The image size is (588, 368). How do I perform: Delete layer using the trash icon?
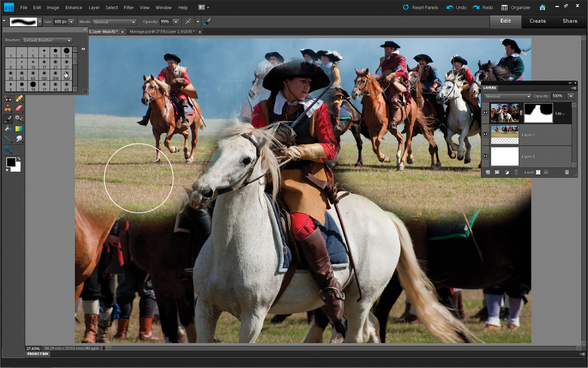coord(567,172)
